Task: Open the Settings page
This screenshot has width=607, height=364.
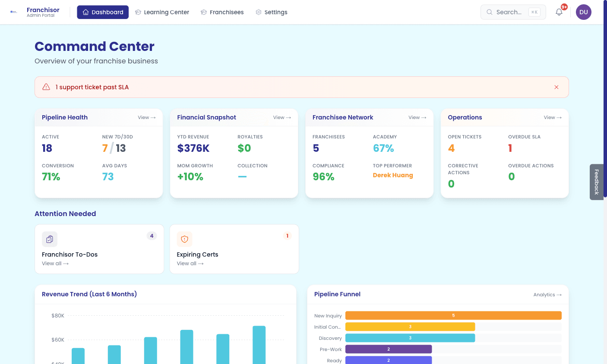Action: [272, 12]
